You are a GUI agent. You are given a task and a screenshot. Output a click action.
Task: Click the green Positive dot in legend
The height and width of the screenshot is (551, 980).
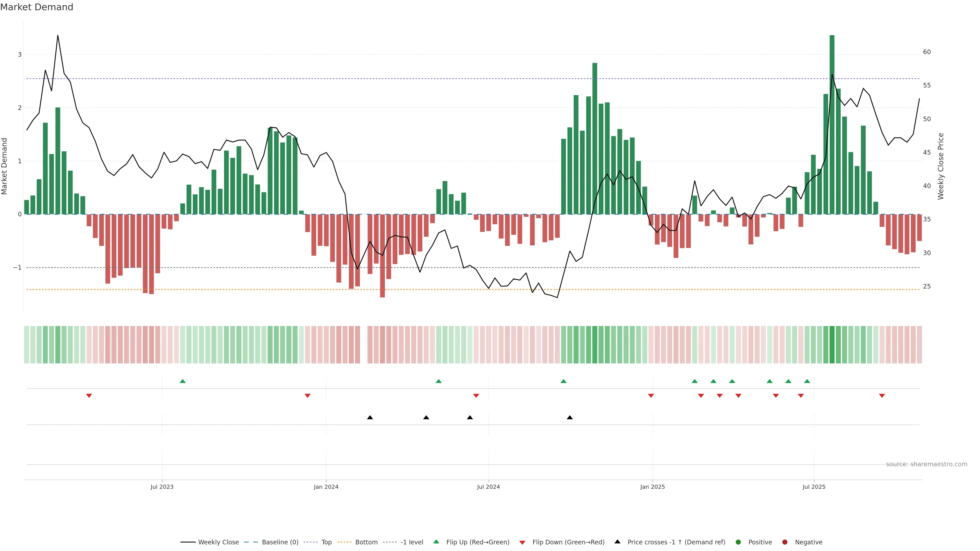coord(738,542)
